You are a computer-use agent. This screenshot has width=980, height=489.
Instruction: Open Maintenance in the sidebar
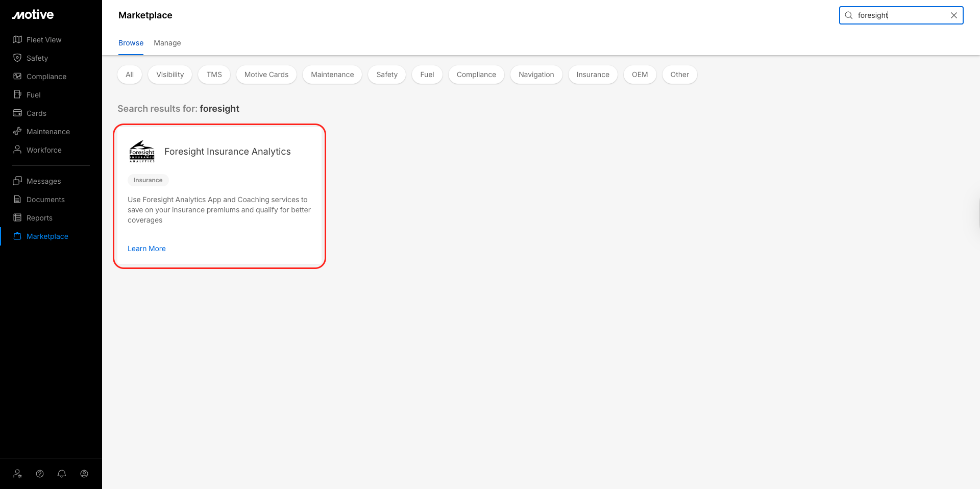tap(48, 132)
